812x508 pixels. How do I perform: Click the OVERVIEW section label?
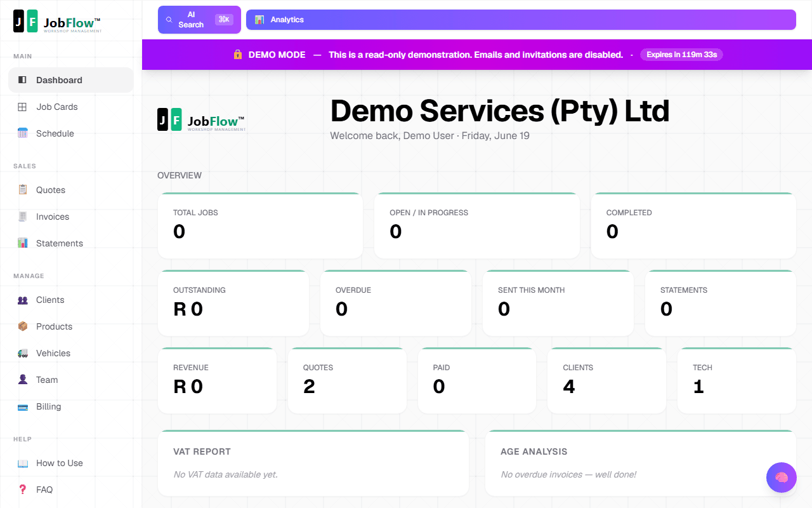(180, 175)
